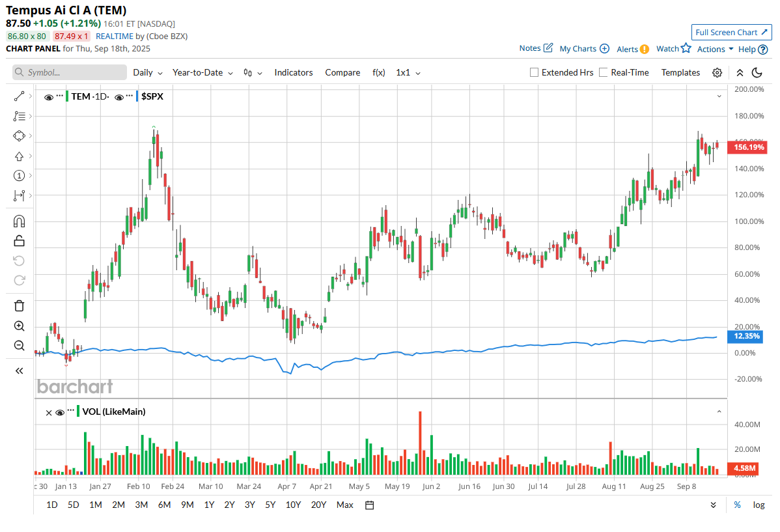The image size is (780, 532).
Task: Open the Fibonacci and lines tool group
Action: (19, 116)
